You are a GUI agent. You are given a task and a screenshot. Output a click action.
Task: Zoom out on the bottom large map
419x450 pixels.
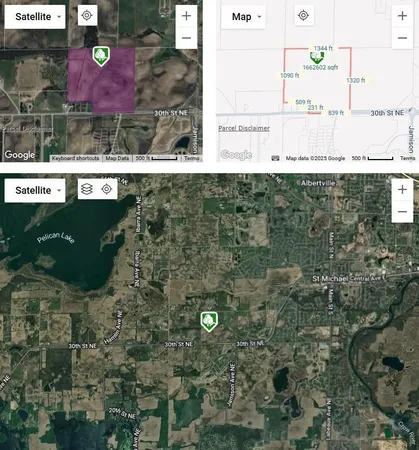point(402,211)
